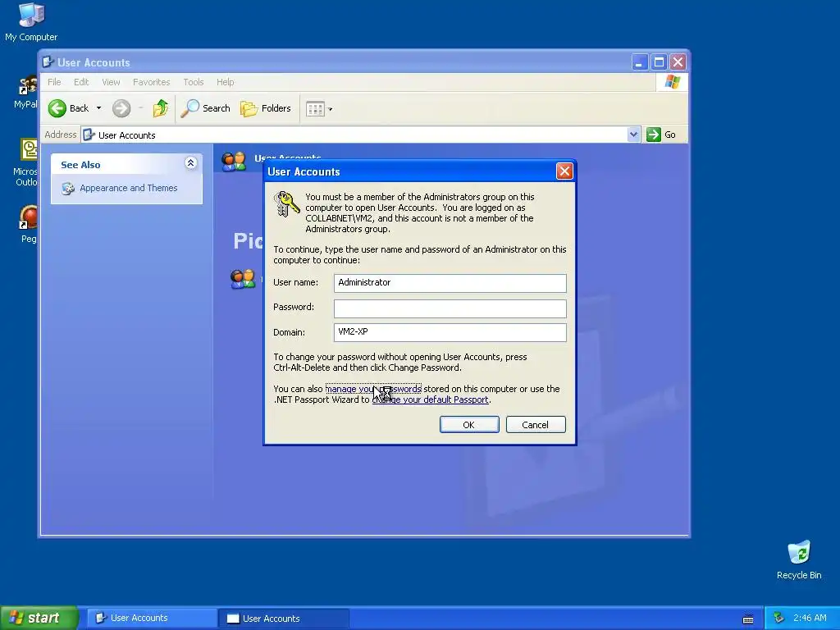Switch to second User Accounts taskbar button
Screen dimensions: 840x630
click(284, 619)
